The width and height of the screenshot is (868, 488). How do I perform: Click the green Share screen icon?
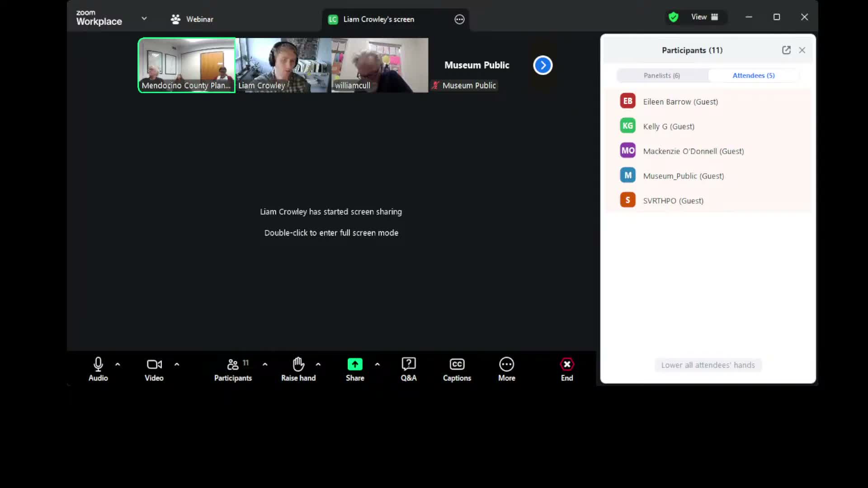(x=355, y=364)
